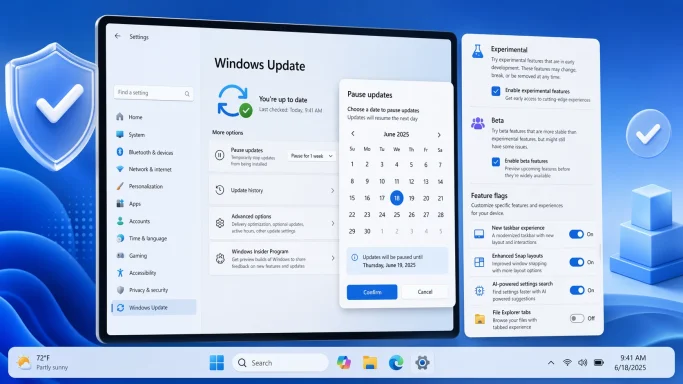Viewport: 683px width, 384px height.
Task: Click the Wi-Fi tray icon
Action: (x=567, y=362)
